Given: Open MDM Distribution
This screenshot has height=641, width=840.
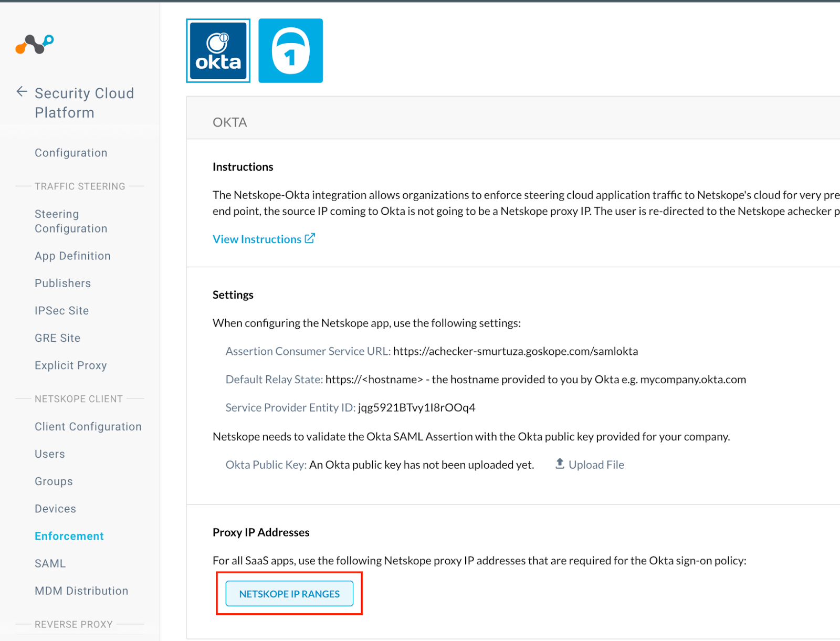Looking at the screenshot, I should point(81,591).
